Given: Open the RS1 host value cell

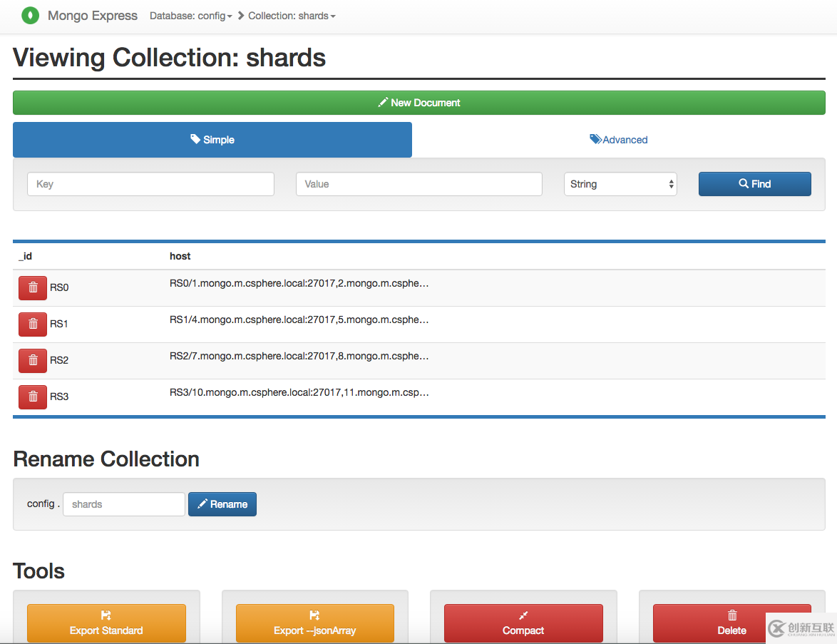Looking at the screenshot, I should 299,320.
